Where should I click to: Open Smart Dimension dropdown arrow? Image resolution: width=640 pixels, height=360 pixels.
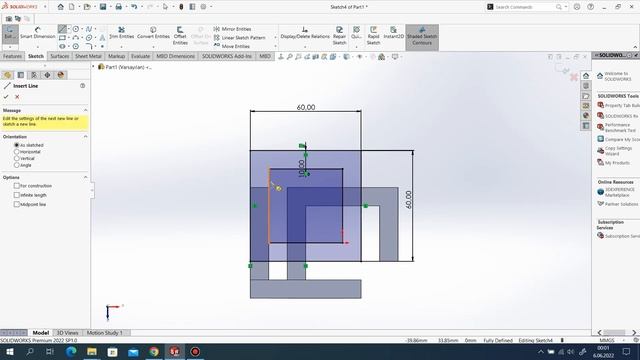tap(38, 47)
